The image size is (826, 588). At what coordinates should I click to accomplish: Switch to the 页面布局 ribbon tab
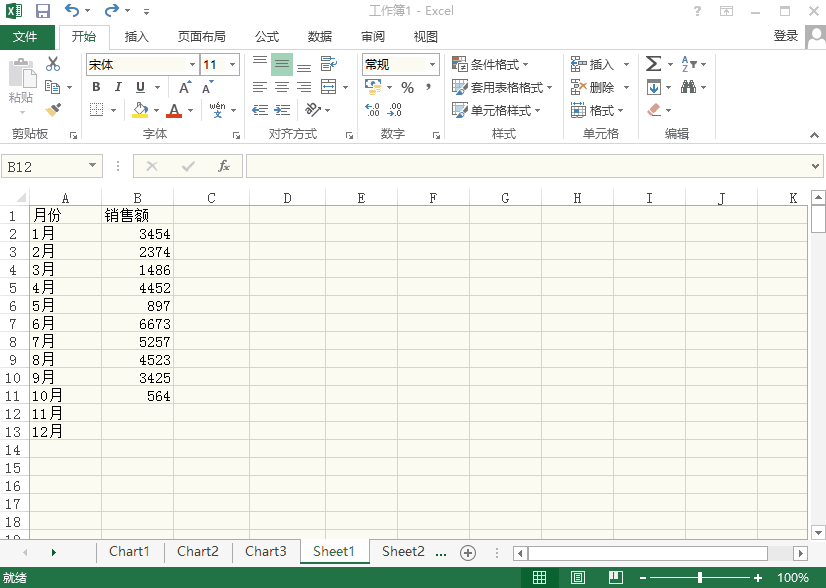pos(202,36)
